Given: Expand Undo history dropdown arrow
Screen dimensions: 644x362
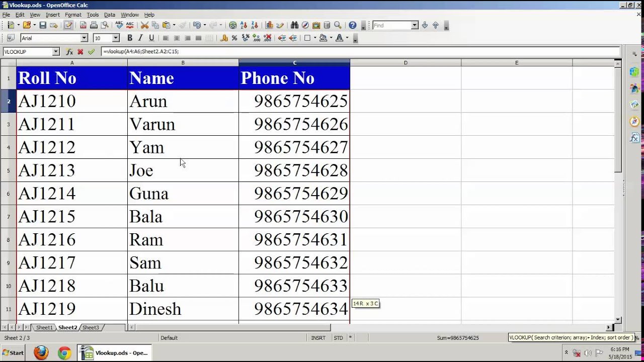Looking at the screenshot, I should click(x=205, y=25).
